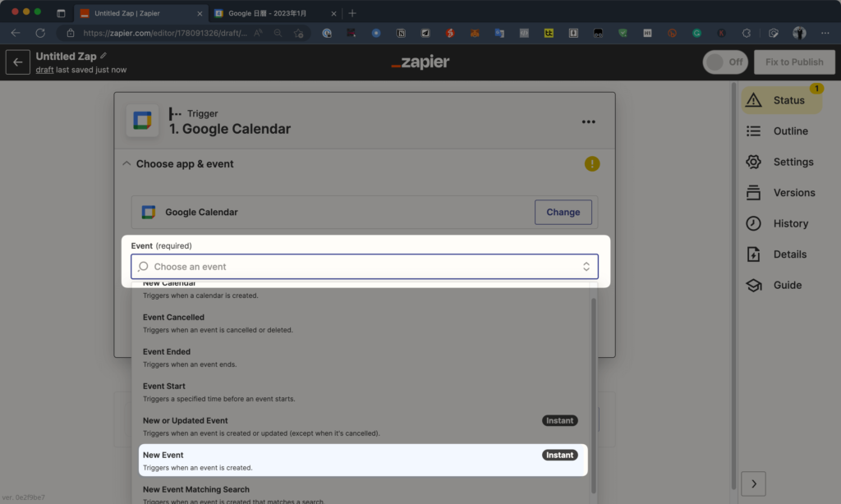Click the browser address bar URL
This screenshot has width=841, height=504.
click(x=165, y=33)
